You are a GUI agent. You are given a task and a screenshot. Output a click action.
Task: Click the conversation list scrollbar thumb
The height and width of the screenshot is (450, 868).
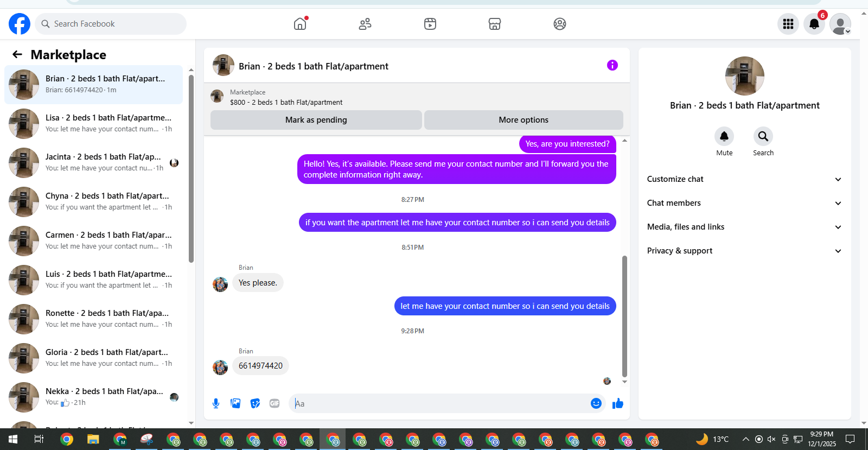tap(191, 169)
